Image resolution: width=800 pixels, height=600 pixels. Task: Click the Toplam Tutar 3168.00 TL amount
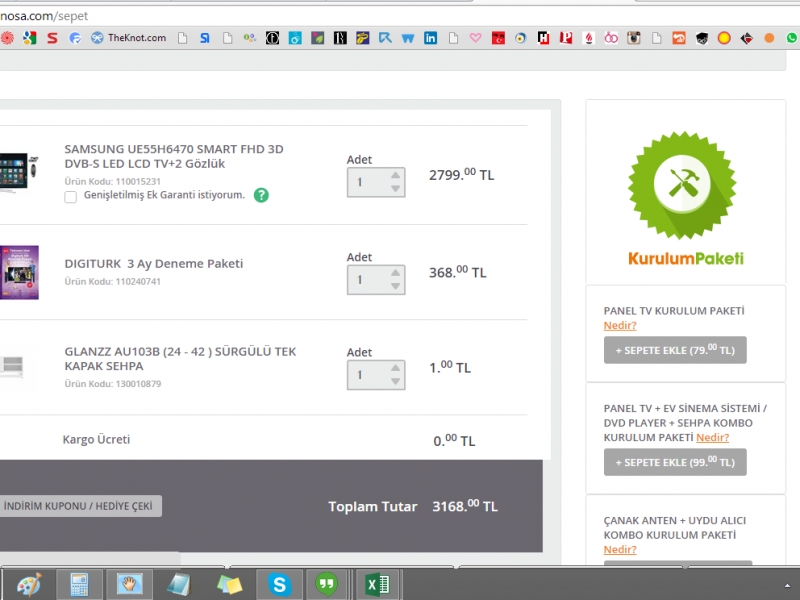465,506
